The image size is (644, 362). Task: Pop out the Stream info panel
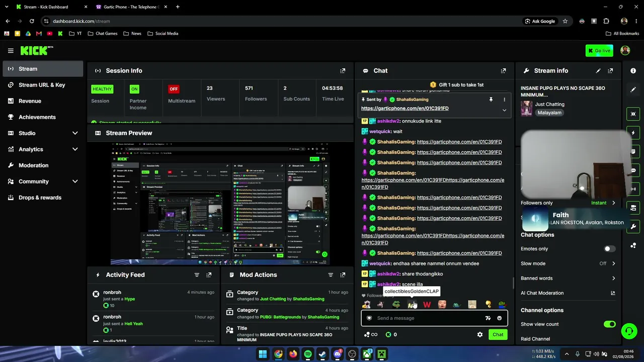(610, 71)
